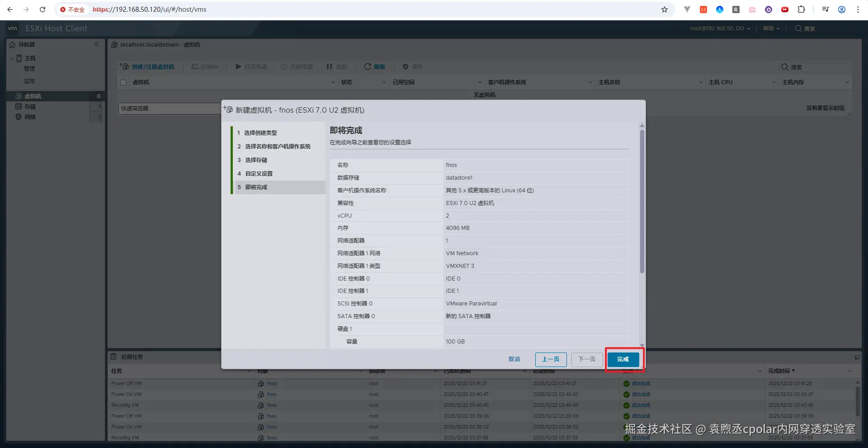Open the browser three-dot menu
This screenshot has height=448, width=868.
click(858, 10)
